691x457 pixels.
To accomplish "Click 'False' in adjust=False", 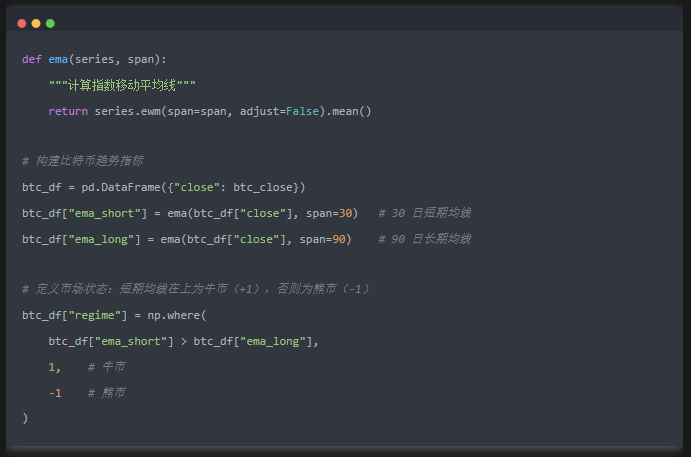I will click(302, 111).
